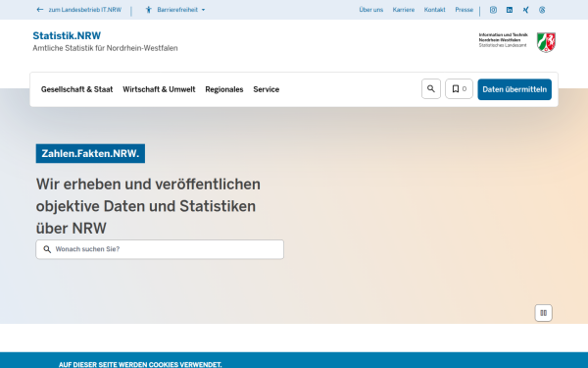Open the search button in the navigation bar
This screenshot has height=368, width=588.
coord(431,89)
